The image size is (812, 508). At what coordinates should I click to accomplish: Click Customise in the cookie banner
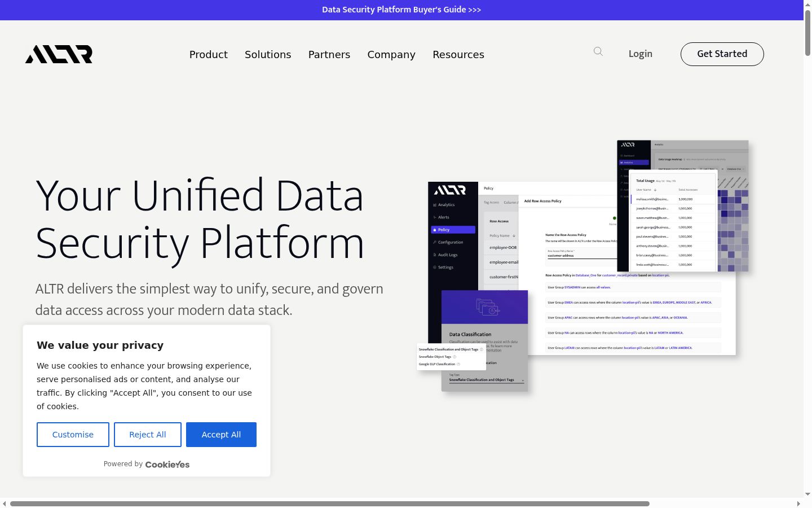point(73,435)
